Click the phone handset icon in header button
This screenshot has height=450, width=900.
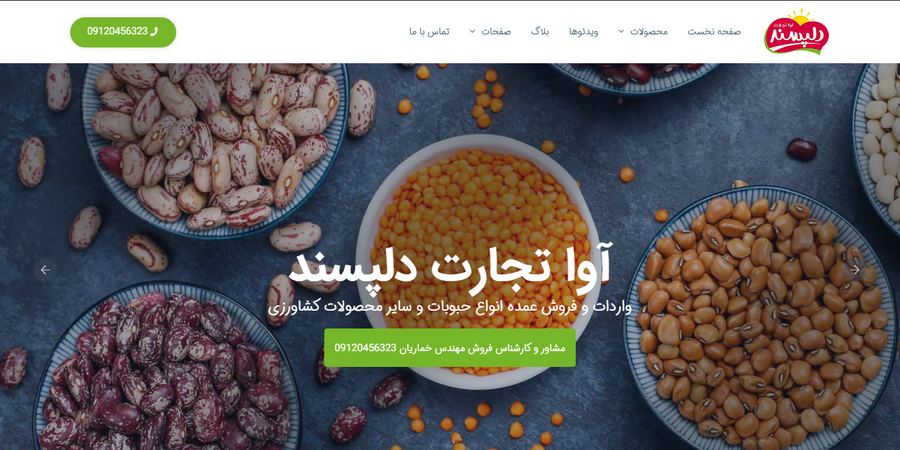153,32
